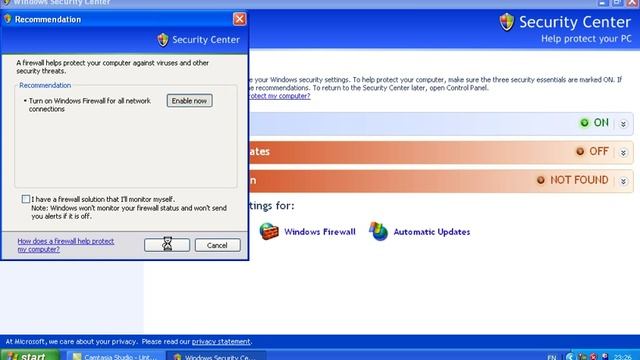The width and height of the screenshot is (640, 360).
Task: Expand the NOT FOUND virus protection chevron
Action: coord(623,182)
